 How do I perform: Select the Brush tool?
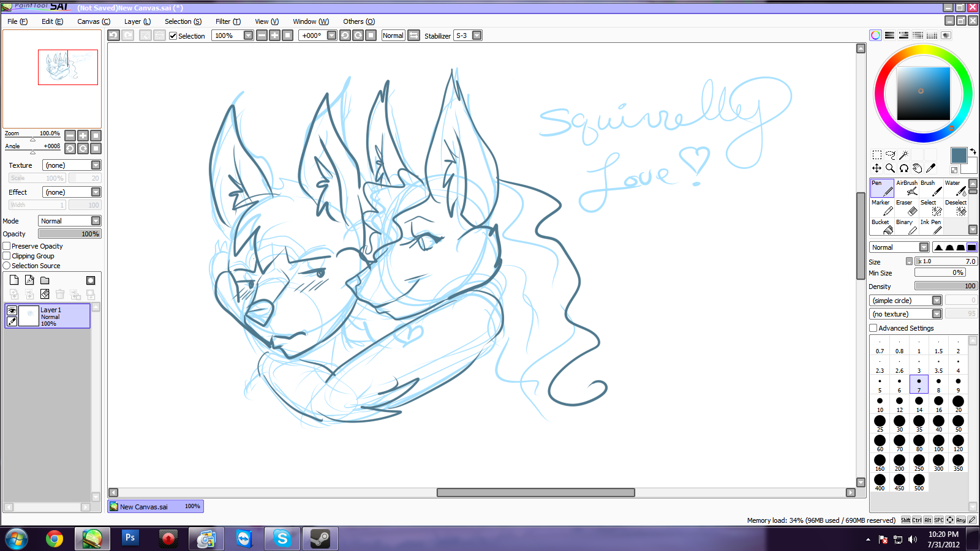931,188
